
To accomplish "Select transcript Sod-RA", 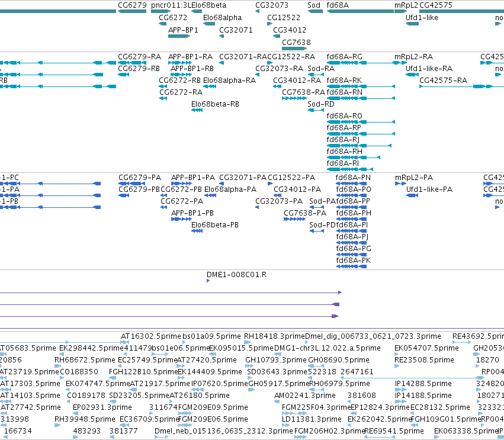I will click(x=321, y=69).
